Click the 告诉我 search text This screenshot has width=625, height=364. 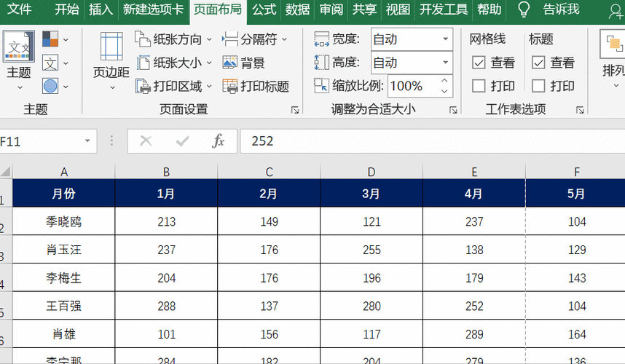pos(561,9)
